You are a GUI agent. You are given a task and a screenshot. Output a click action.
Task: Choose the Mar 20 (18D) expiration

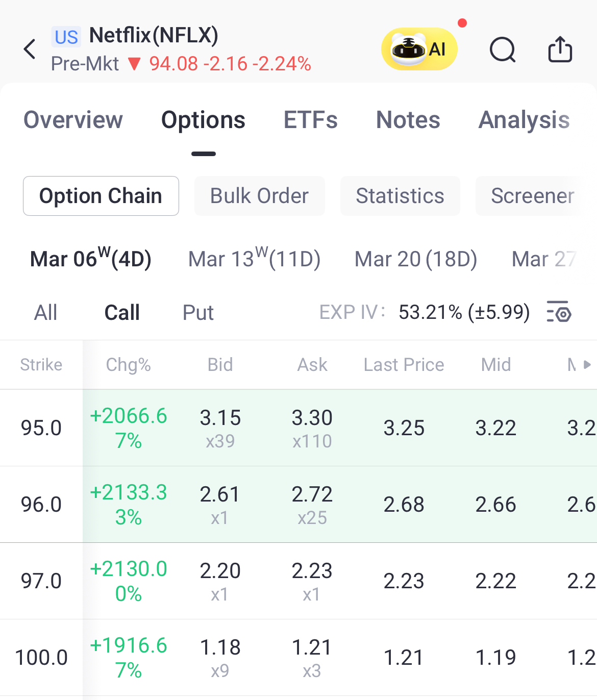[416, 259]
